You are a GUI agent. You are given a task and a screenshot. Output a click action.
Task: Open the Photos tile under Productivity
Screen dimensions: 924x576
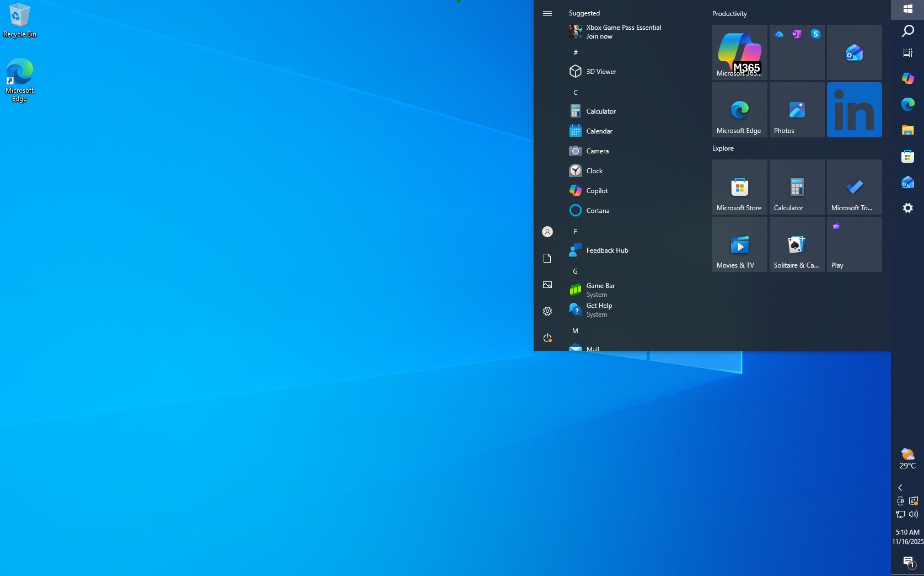[x=796, y=109]
